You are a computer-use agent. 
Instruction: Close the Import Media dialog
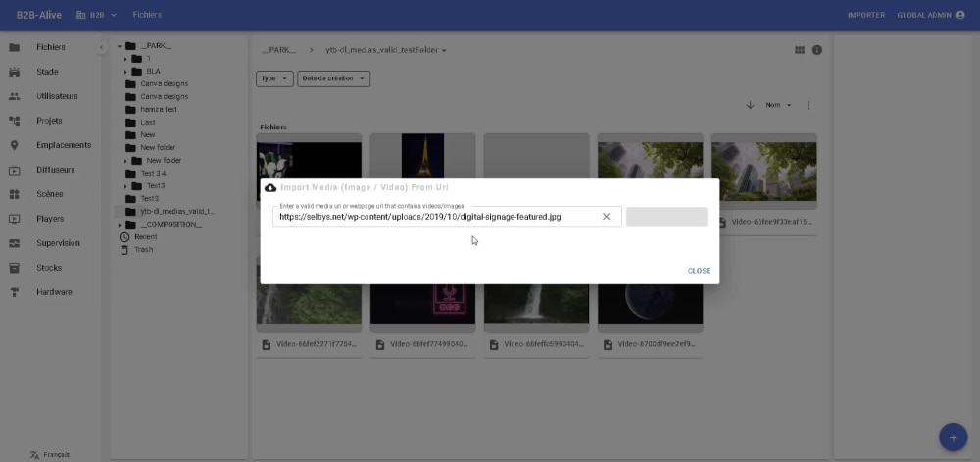[x=699, y=271]
